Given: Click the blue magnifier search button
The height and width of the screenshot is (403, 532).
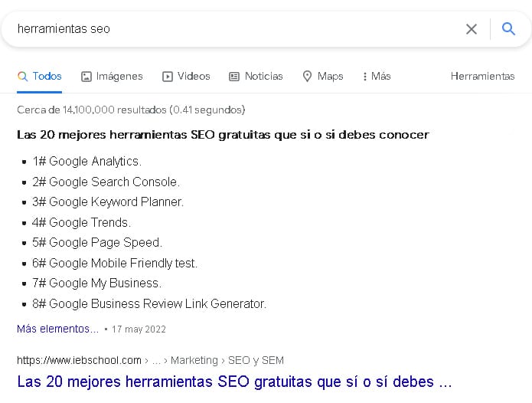Looking at the screenshot, I should (508, 29).
